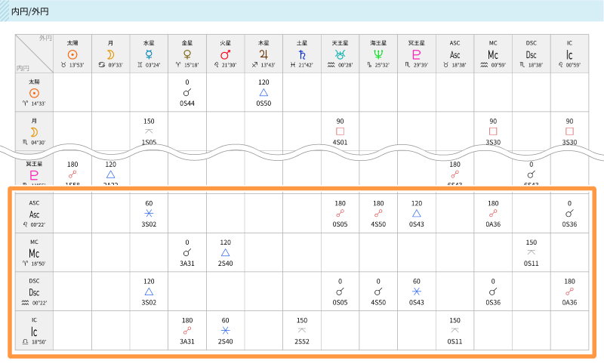Click the opposition symbol in IC row, Venus column
Viewport: 604px width, 364px height.
click(187, 329)
